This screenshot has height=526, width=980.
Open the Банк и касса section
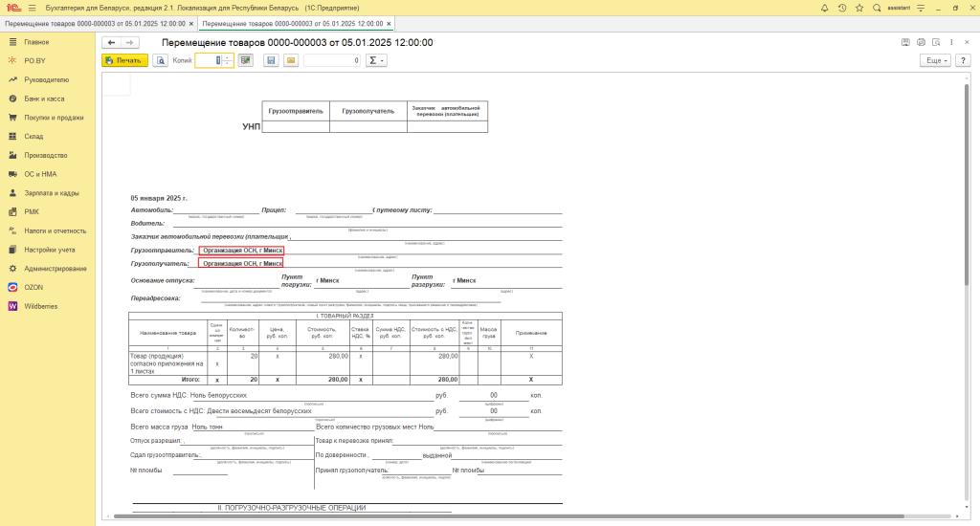(44, 99)
